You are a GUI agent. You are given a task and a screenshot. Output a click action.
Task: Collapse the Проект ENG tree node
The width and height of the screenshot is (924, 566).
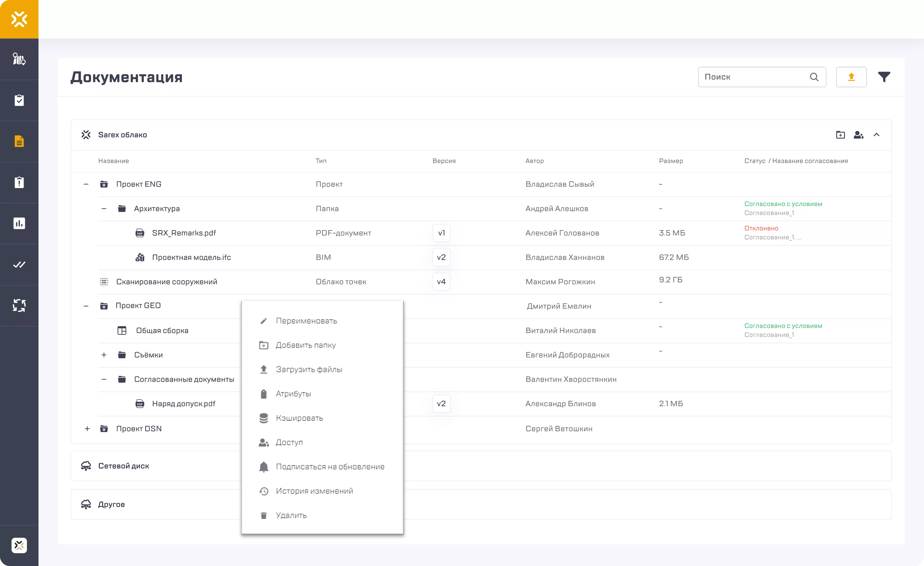(x=86, y=184)
